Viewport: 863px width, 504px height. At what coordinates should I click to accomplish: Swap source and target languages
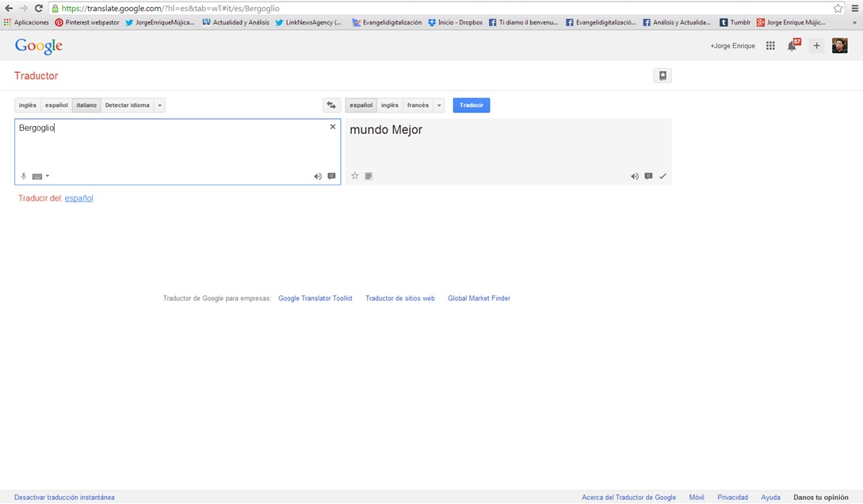[331, 105]
